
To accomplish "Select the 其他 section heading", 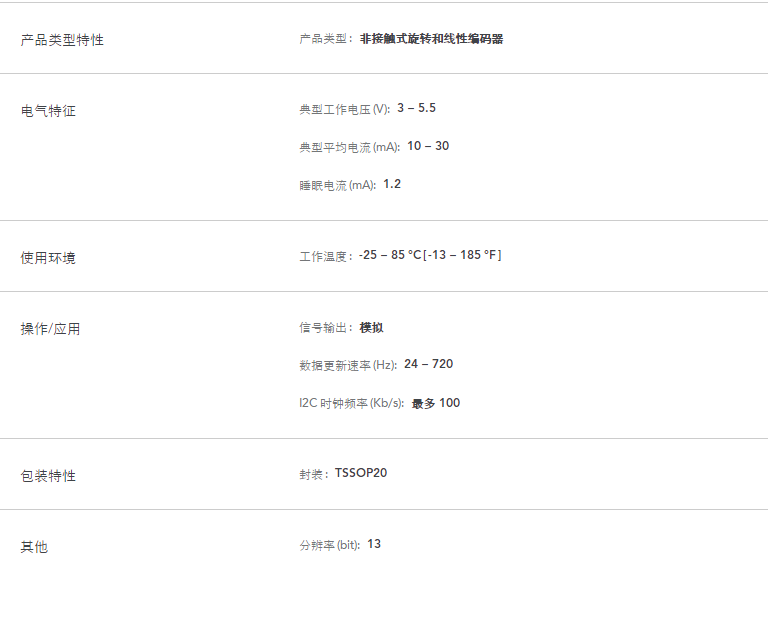I will point(34,547).
